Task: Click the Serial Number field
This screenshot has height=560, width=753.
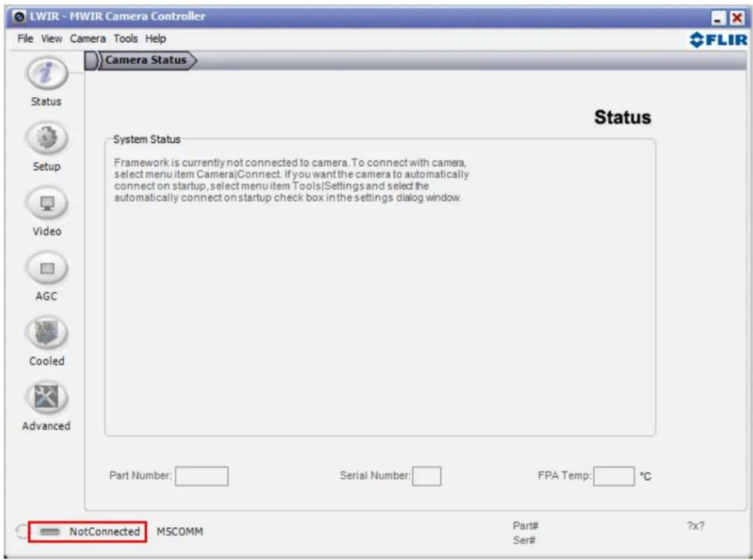Action: pos(426,476)
